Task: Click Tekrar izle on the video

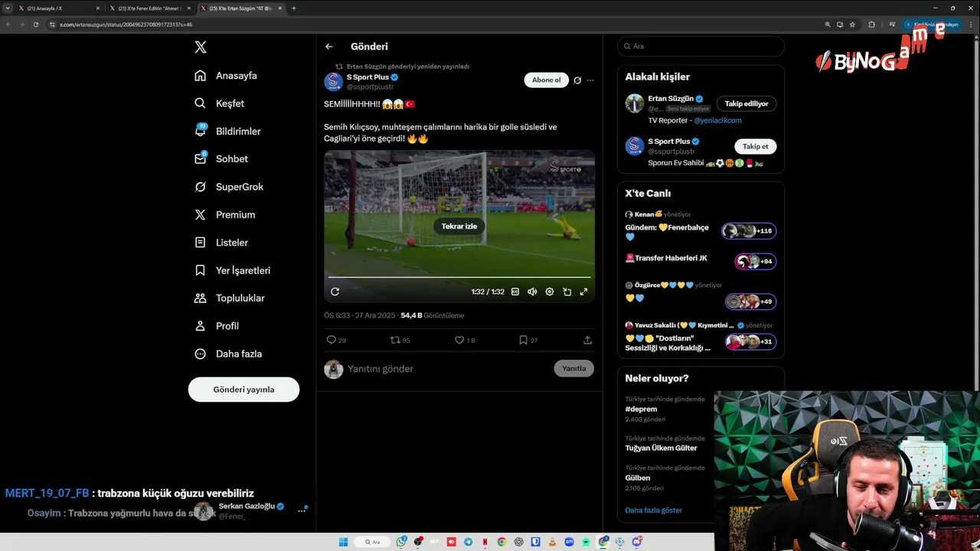Action: pyautogui.click(x=459, y=227)
